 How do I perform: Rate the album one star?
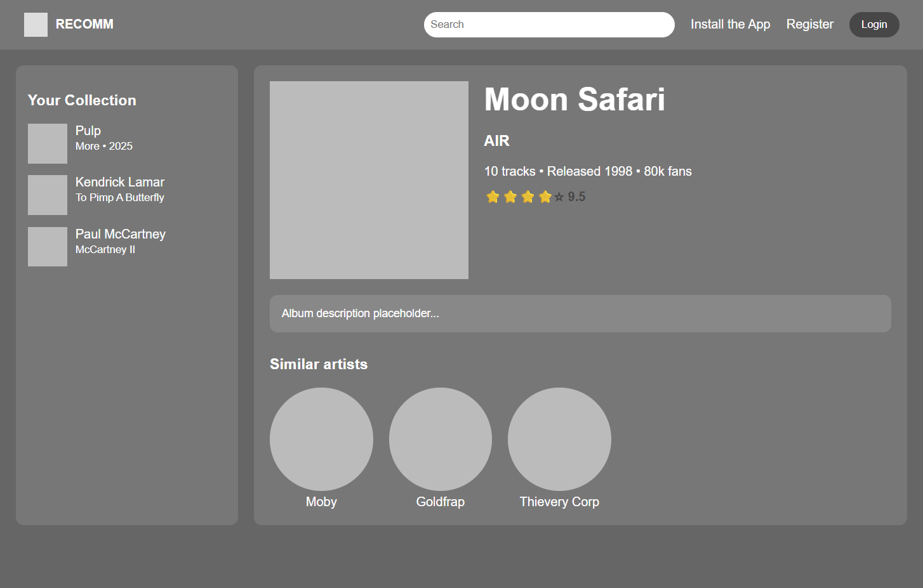coord(493,197)
